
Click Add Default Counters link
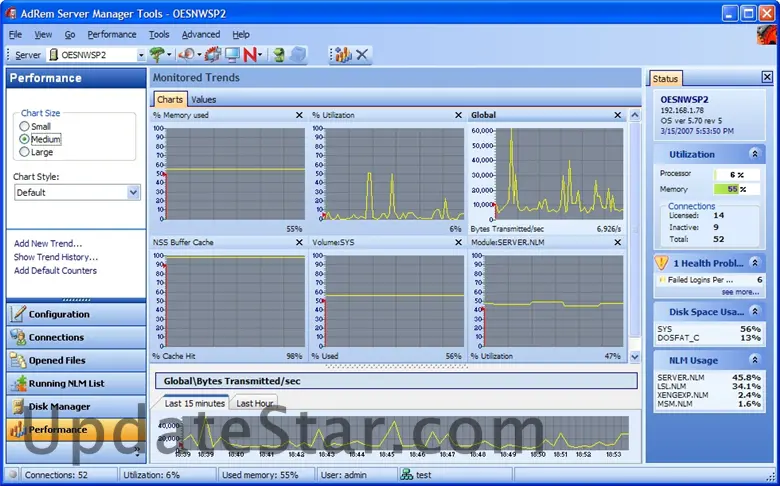pyautogui.click(x=55, y=271)
